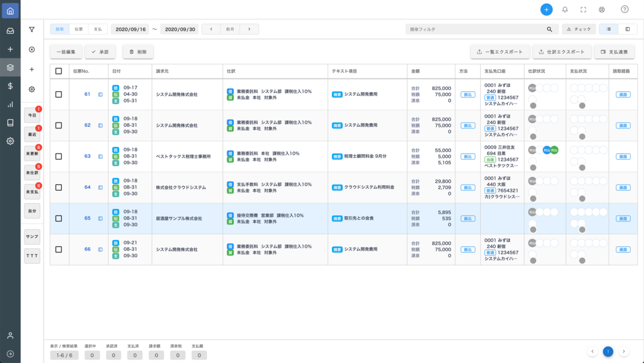Click the next month chevron beside 前月
Image resolution: width=644 pixels, height=363 pixels.
(249, 28)
